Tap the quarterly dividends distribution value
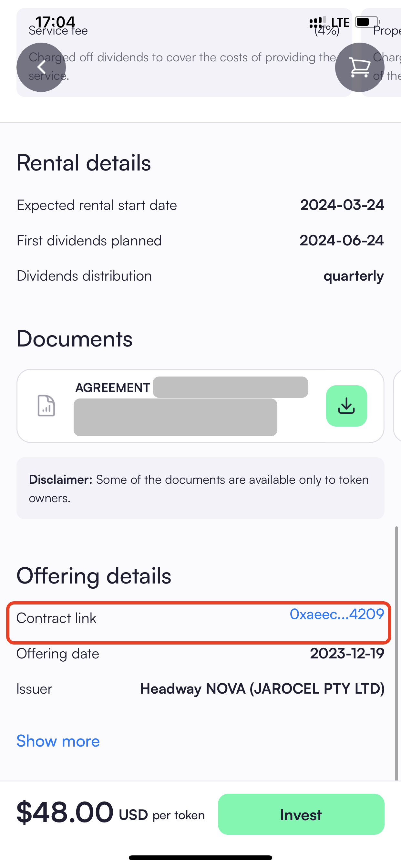This screenshot has width=401, height=868. click(353, 276)
